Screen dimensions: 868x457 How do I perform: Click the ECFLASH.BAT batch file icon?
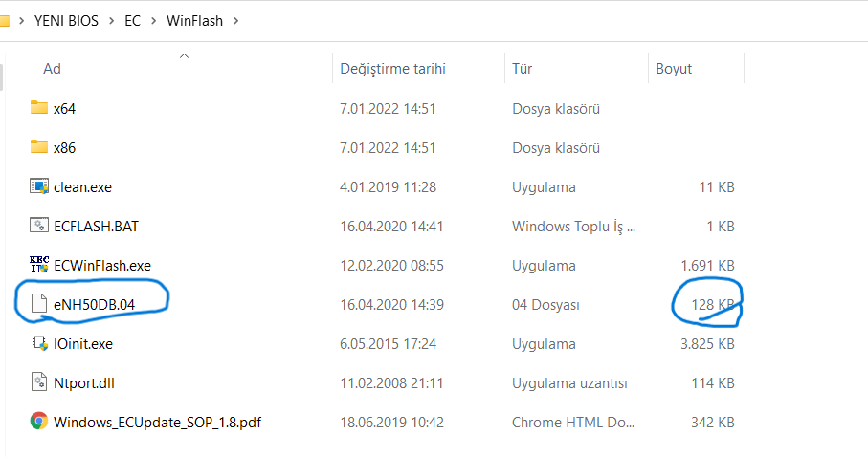(x=38, y=226)
